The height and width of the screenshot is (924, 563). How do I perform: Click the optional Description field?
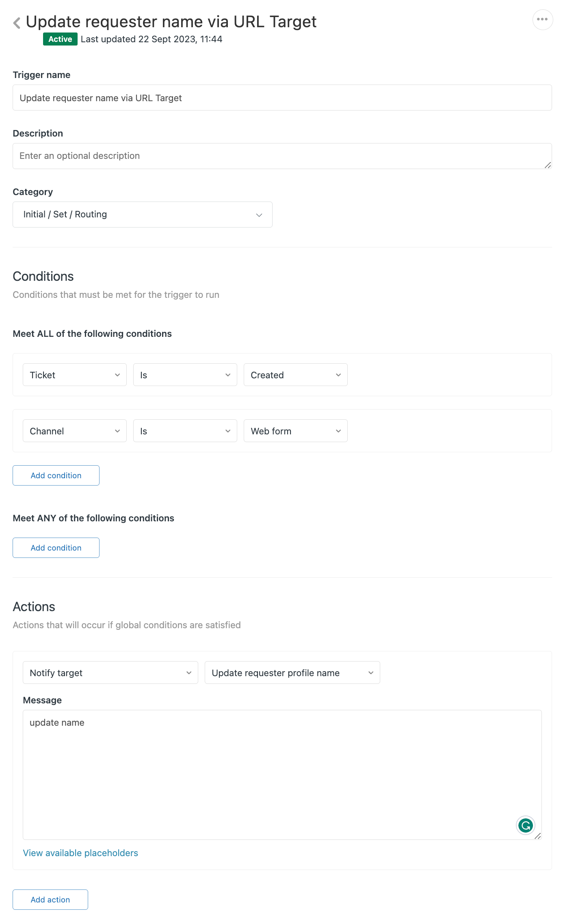click(x=281, y=156)
